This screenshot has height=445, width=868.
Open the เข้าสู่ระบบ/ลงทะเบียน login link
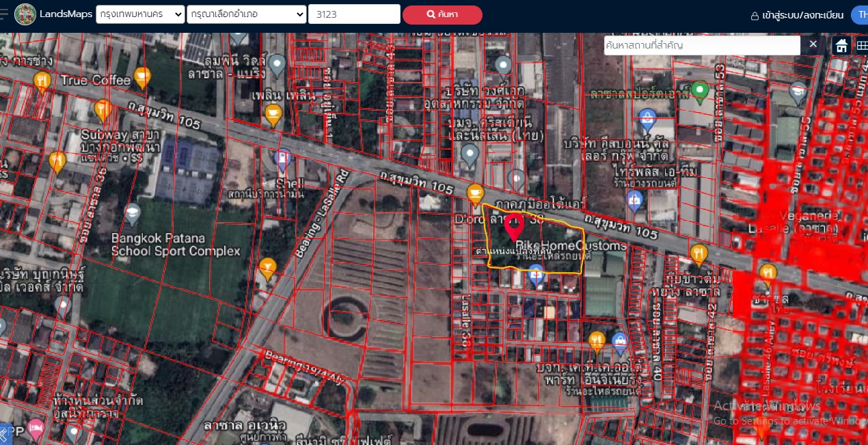(797, 15)
